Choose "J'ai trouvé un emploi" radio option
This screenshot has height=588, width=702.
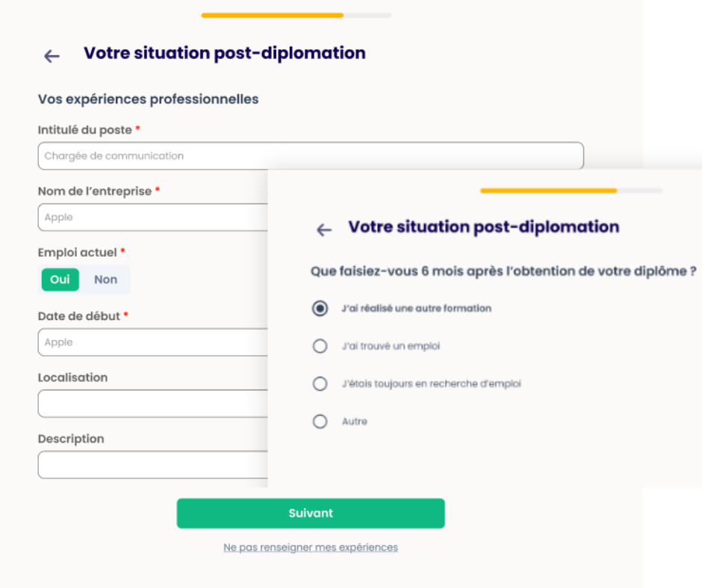320,346
